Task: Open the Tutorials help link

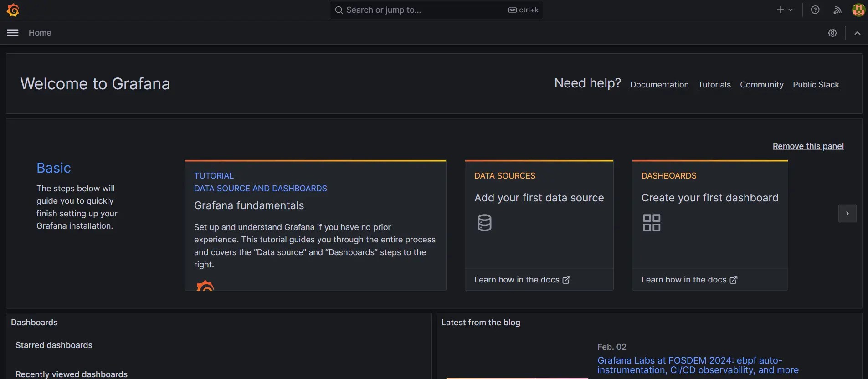Action: tap(714, 85)
